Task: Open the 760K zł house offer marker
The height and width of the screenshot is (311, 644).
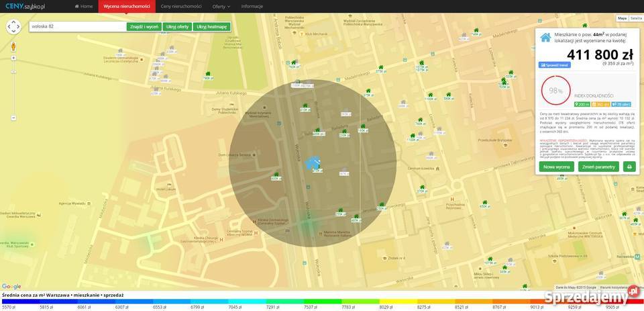Action: (x=420, y=121)
